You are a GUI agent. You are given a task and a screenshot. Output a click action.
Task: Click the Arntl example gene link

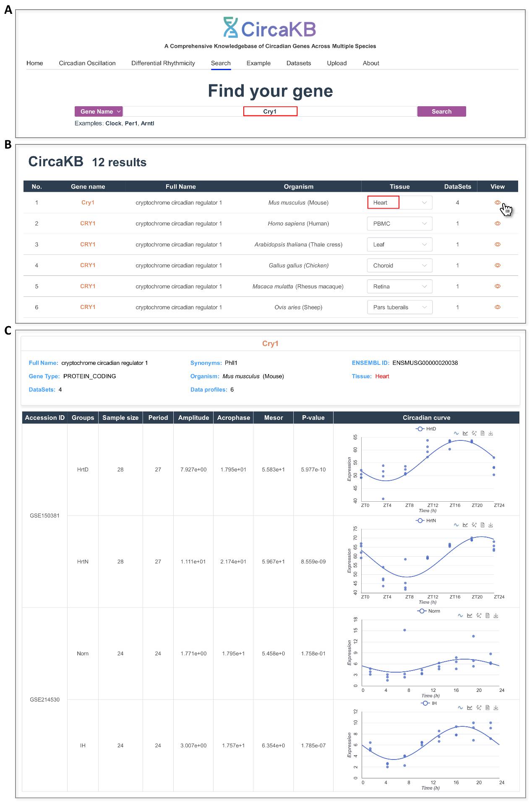click(147, 123)
